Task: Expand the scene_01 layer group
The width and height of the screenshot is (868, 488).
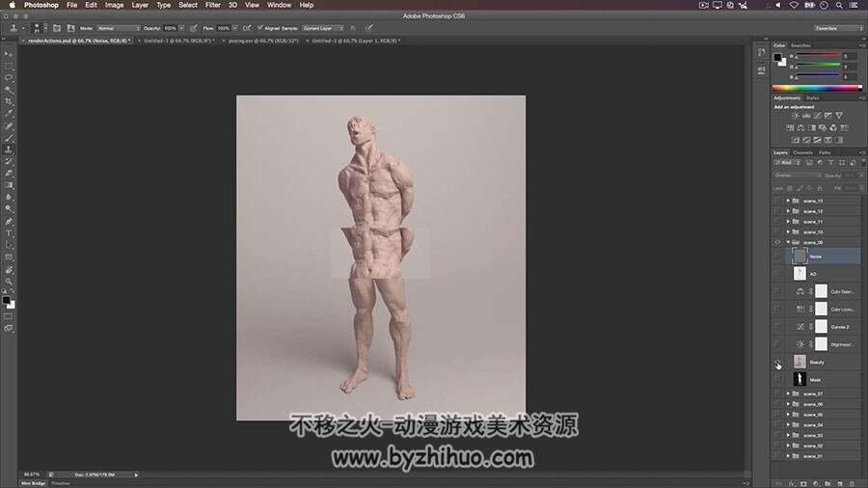Action: pos(788,456)
